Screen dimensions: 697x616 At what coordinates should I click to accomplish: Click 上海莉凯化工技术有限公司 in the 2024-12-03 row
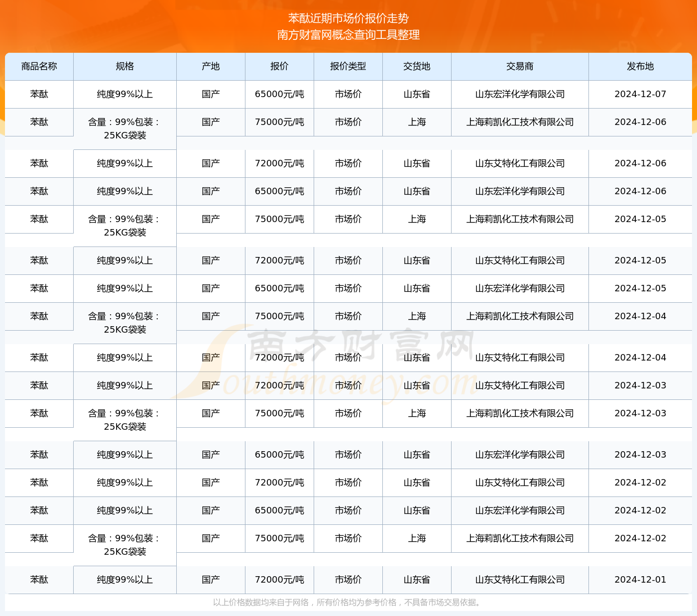[x=520, y=413]
